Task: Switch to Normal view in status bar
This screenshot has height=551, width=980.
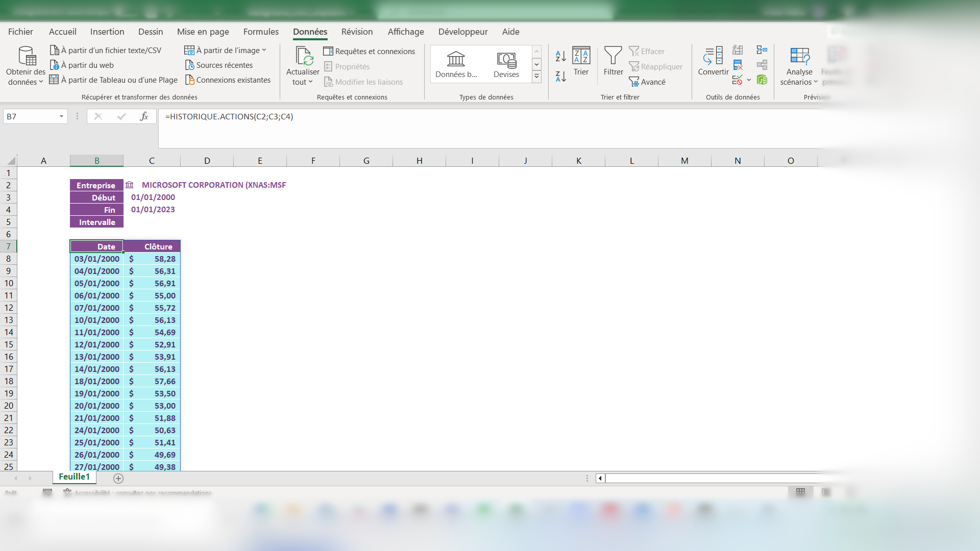Action: pyautogui.click(x=800, y=492)
